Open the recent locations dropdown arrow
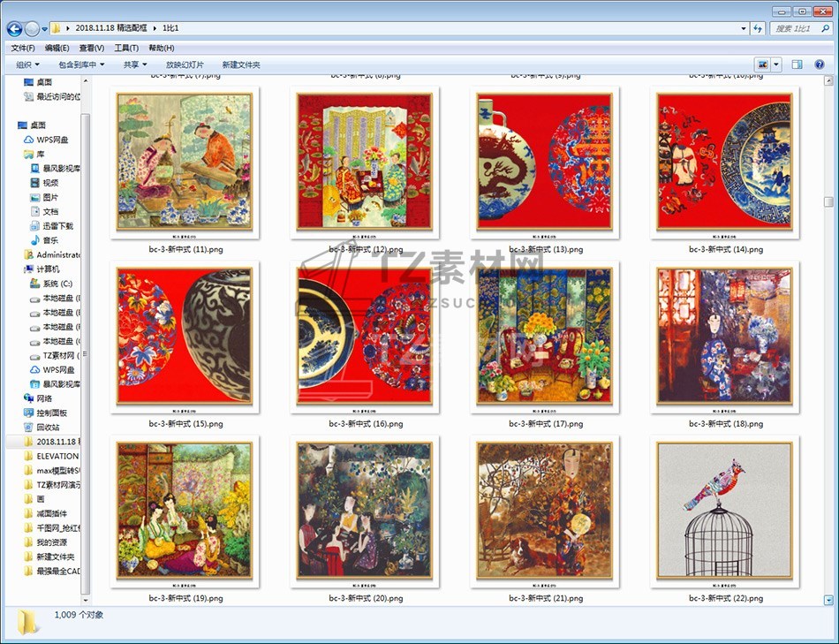This screenshot has height=644, width=839. [x=44, y=29]
